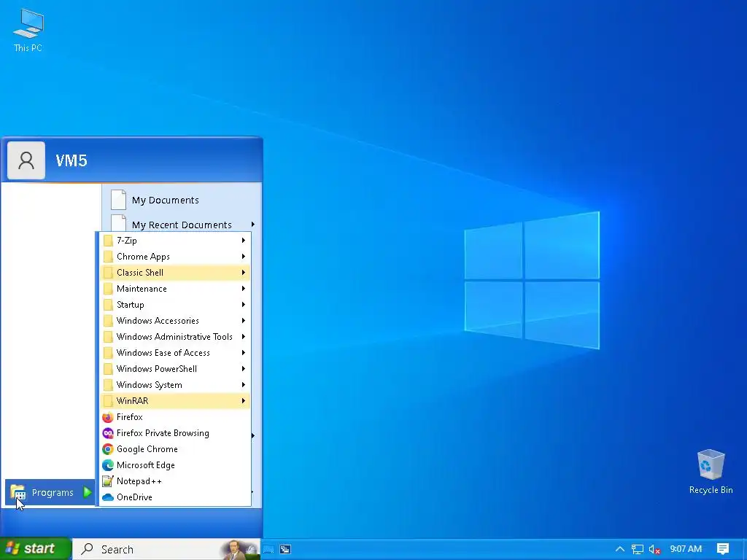Click the Maintenance folder icon

108,289
